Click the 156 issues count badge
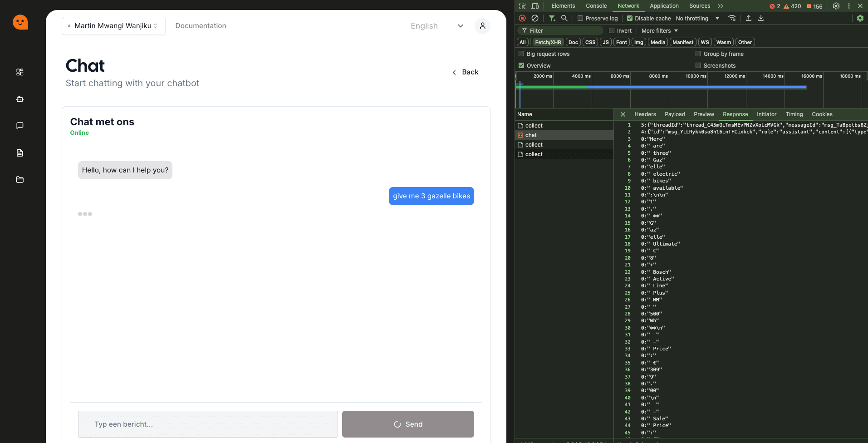This screenshot has height=443, width=868. click(x=814, y=6)
